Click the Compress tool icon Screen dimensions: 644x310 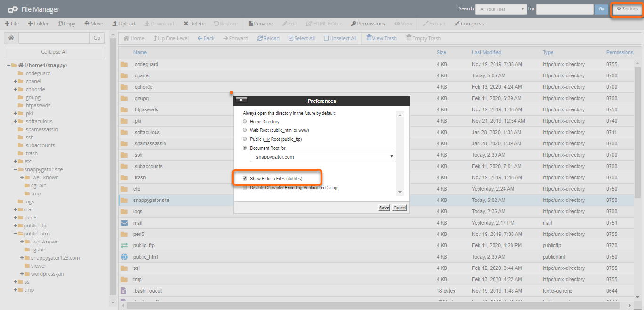(457, 24)
